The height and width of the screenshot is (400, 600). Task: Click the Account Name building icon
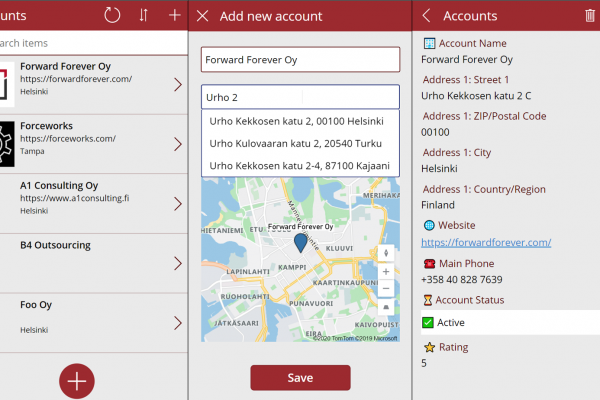point(429,43)
